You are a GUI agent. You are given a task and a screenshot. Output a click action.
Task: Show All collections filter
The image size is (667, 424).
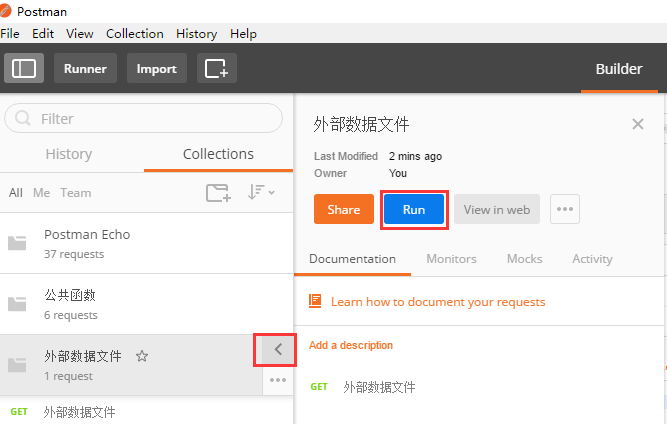coord(16,193)
